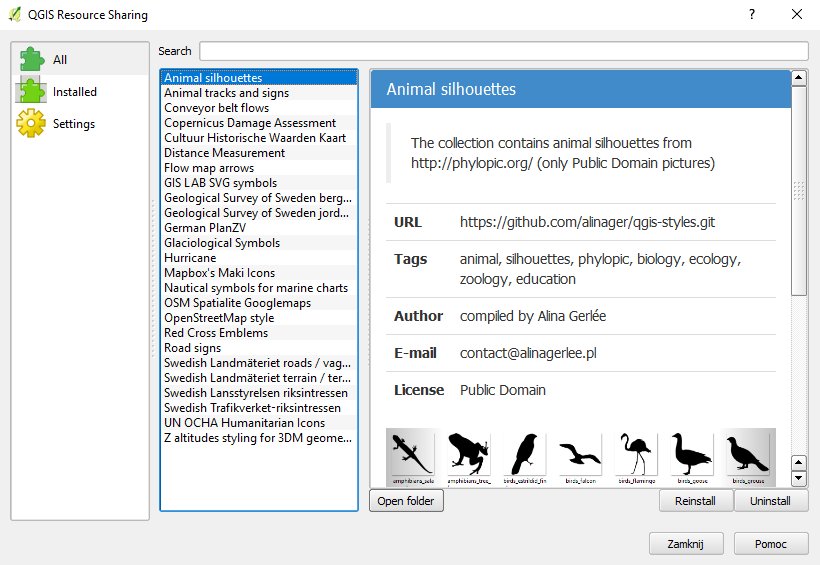Select UN OCHA Humanitarian Icons collection
Viewport: 820px width, 565px height.
pyautogui.click(x=259, y=423)
